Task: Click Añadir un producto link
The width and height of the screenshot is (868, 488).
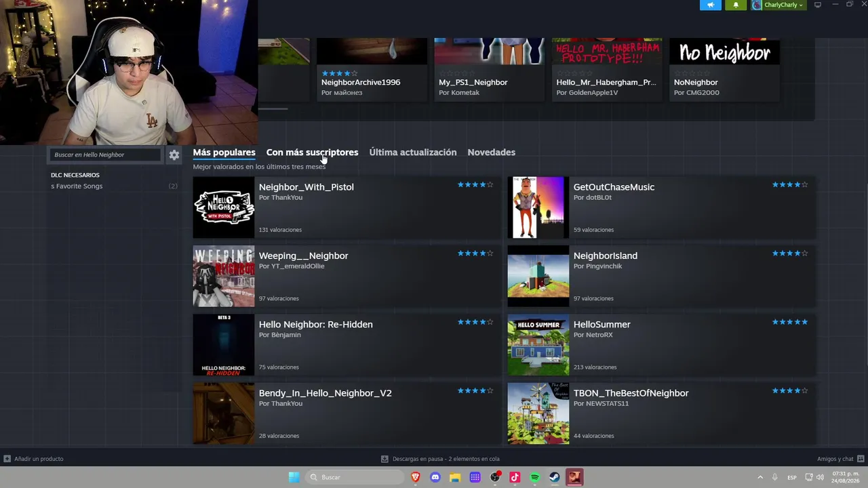Action: point(39,459)
